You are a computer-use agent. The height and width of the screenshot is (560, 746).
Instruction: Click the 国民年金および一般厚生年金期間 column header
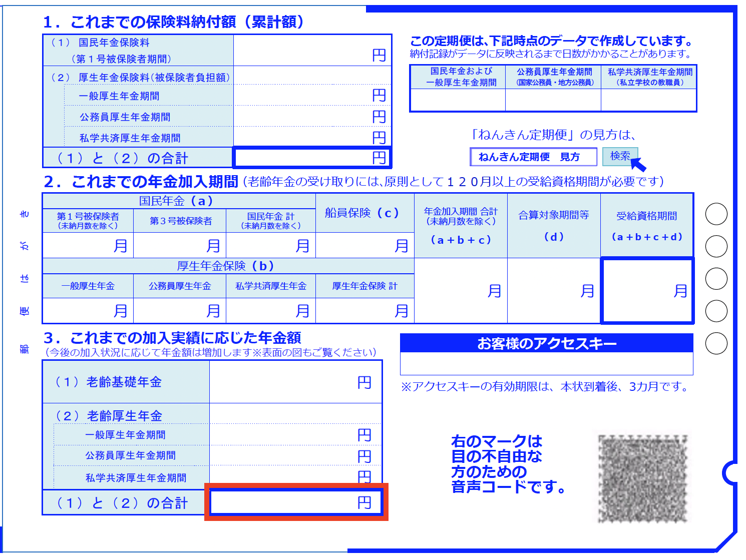coord(458,77)
